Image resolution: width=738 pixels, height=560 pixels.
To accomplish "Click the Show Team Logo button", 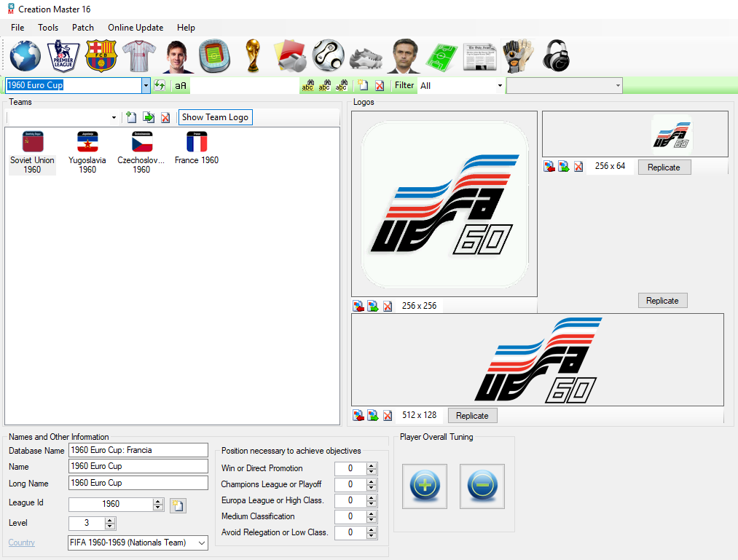I will [x=215, y=117].
